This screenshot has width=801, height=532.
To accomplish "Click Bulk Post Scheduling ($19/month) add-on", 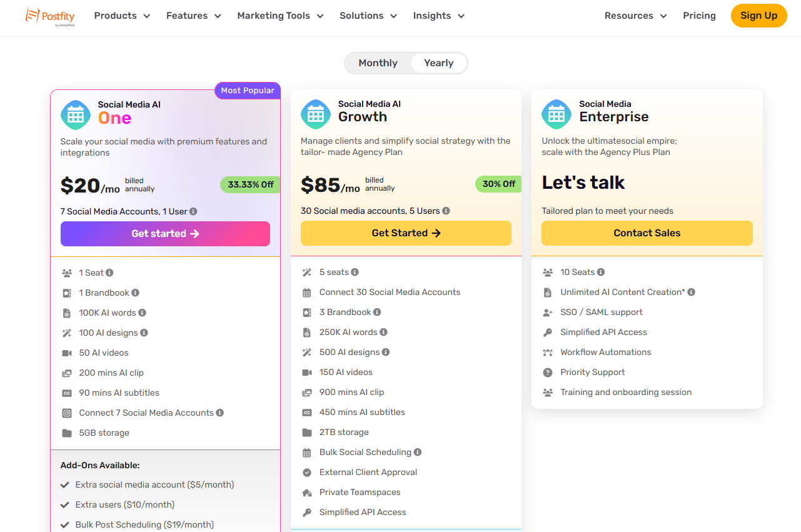I will click(x=144, y=524).
